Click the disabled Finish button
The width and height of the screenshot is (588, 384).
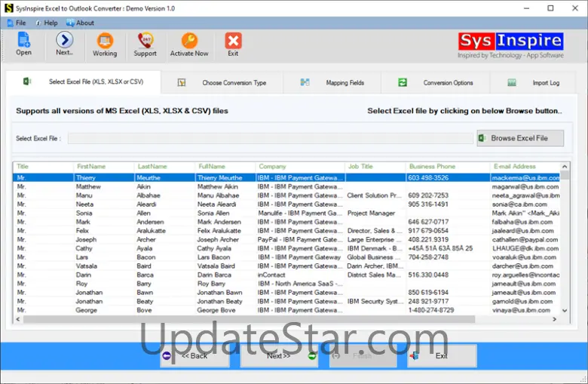click(x=363, y=356)
